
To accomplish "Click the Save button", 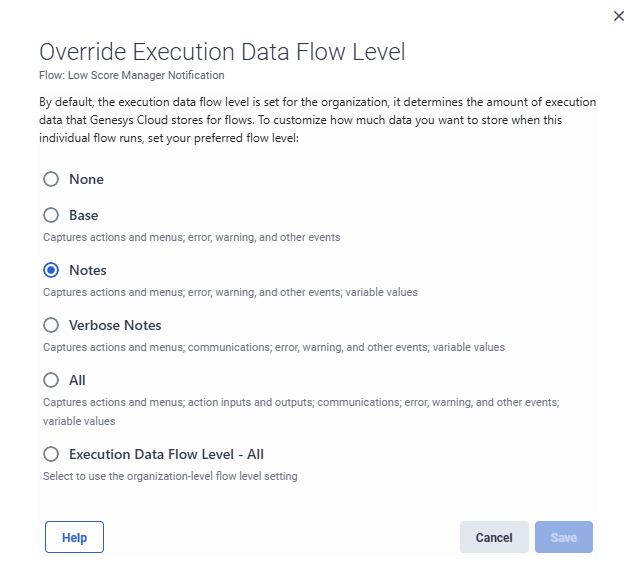I will 563,537.
